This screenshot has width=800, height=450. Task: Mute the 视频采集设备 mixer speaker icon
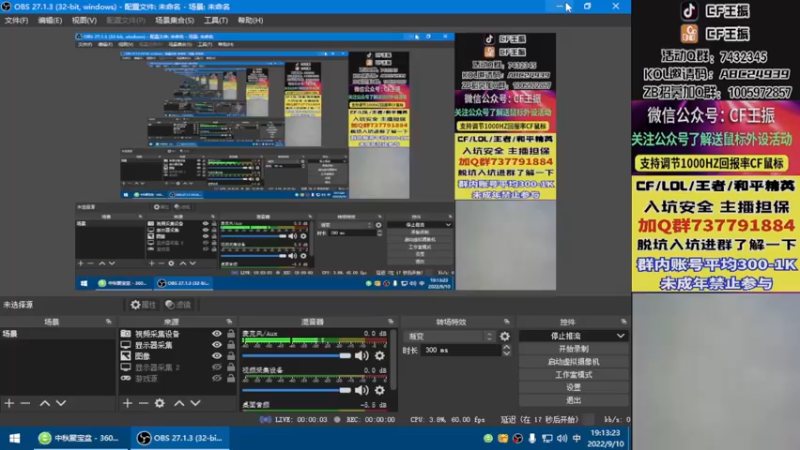click(361, 390)
